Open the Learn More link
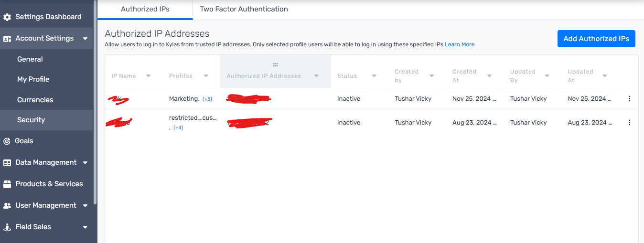The image size is (644, 243). click(x=460, y=44)
